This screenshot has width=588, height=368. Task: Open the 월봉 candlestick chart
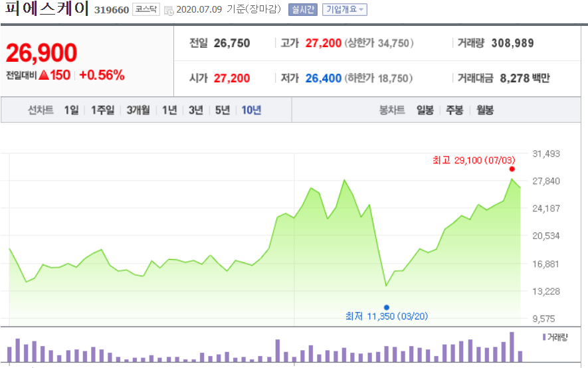[485, 110]
